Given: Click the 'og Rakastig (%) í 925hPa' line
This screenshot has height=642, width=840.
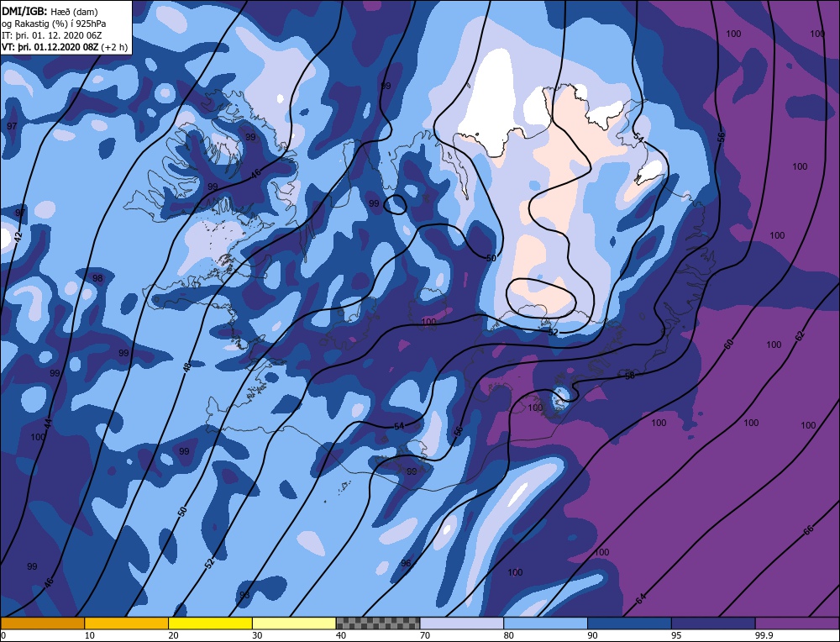Looking at the screenshot, I should click(x=54, y=23).
